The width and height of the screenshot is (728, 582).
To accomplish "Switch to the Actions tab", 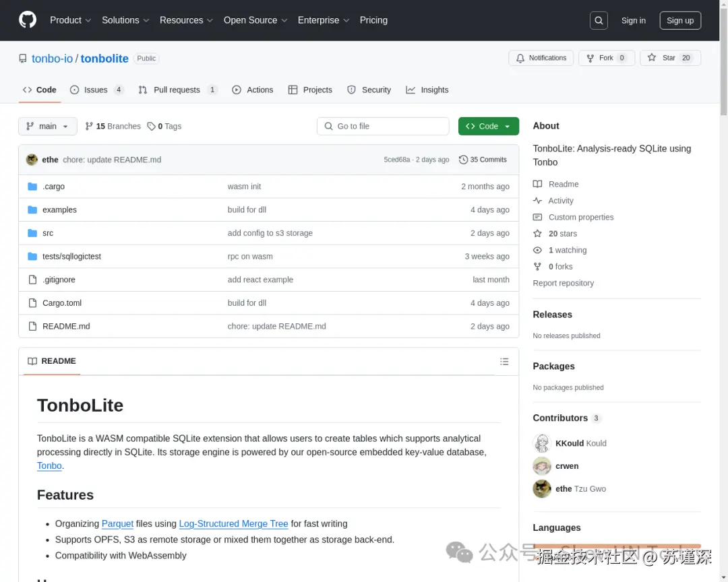I will (253, 90).
